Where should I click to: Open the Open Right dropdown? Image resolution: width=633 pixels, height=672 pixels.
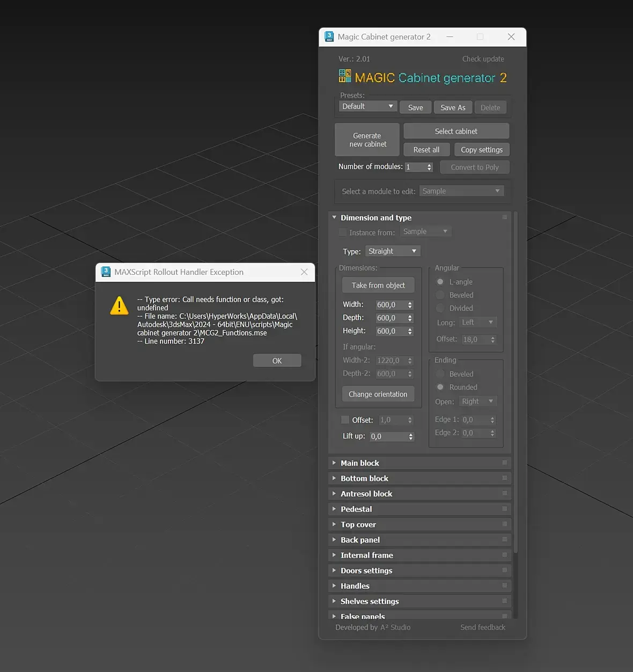[x=478, y=401]
